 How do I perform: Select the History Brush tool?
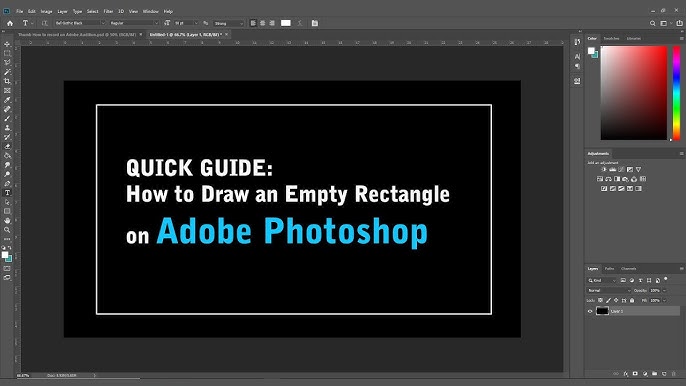click(x=7, y=137)
